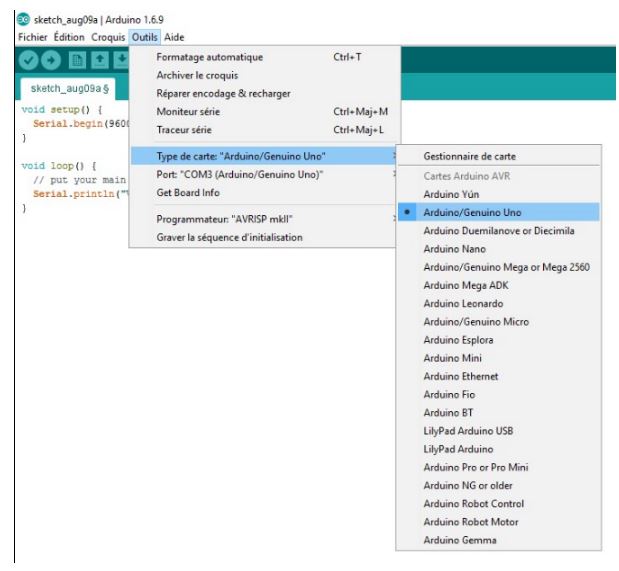Select Arduino Fio board
Screen dimensions: 619x571
(x=499, y=394)
